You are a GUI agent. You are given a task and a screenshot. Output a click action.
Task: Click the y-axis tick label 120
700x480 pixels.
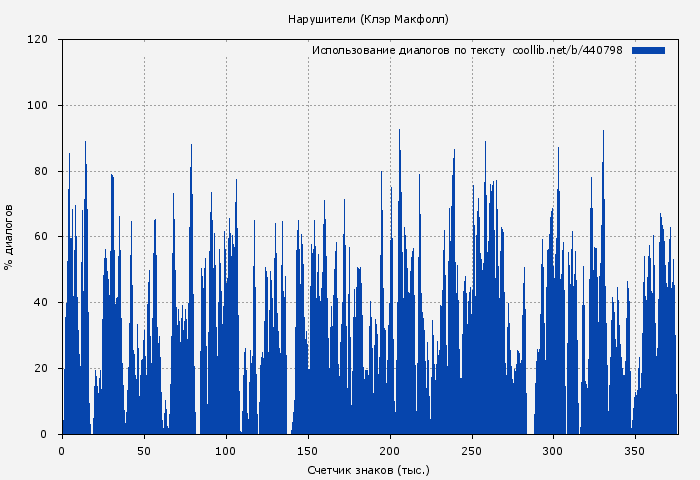click(38, 40)
